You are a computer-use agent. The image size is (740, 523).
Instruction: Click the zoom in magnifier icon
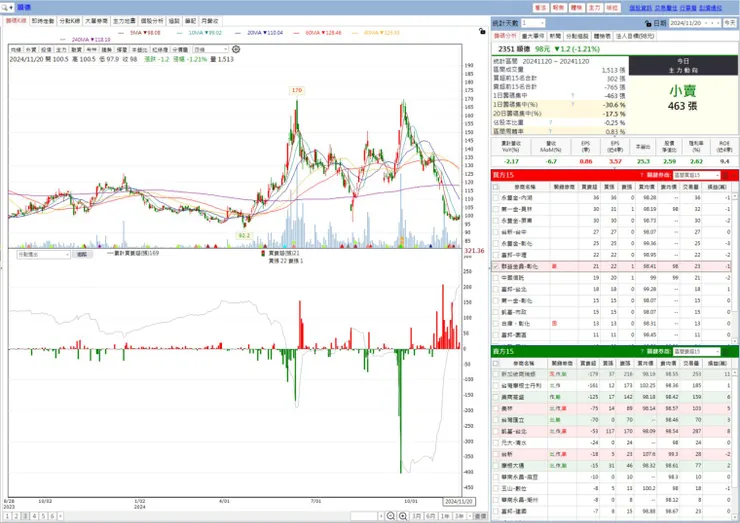coord(403,516)
